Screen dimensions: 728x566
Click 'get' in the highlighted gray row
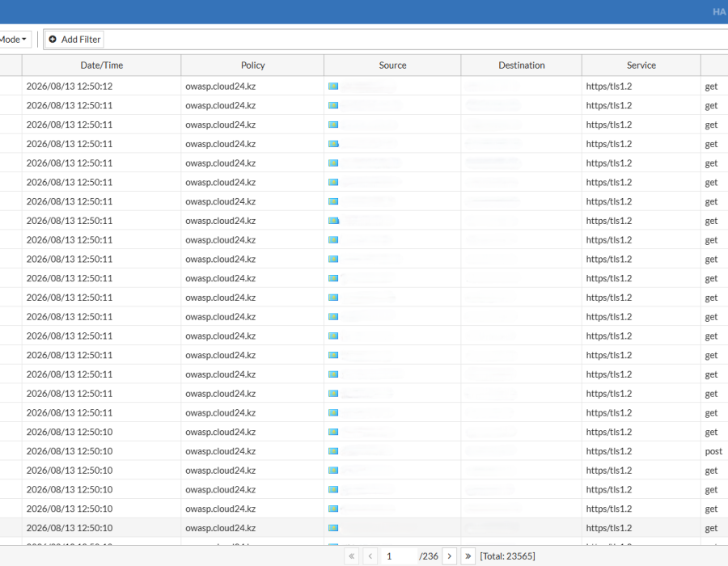711,529
